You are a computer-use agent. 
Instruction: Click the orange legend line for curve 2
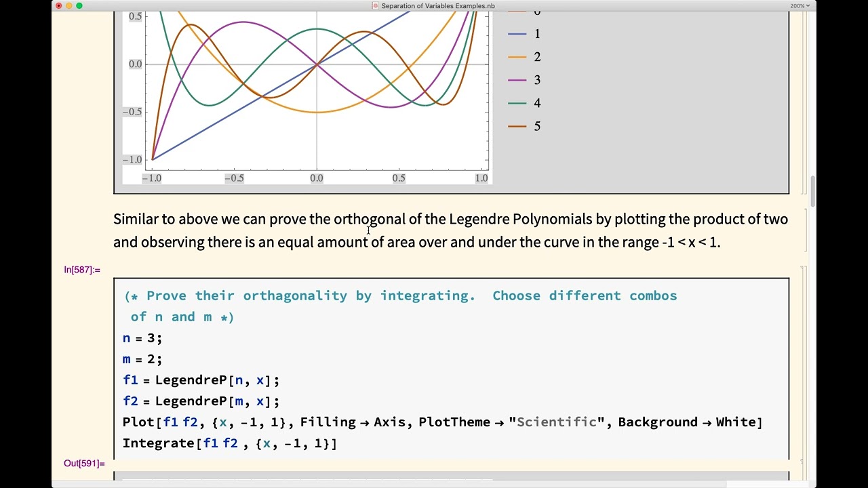click(517, 57)
